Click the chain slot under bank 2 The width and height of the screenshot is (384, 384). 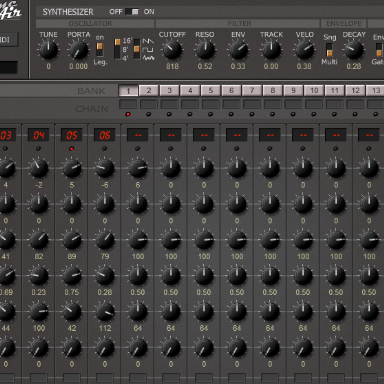pos(149,104)
